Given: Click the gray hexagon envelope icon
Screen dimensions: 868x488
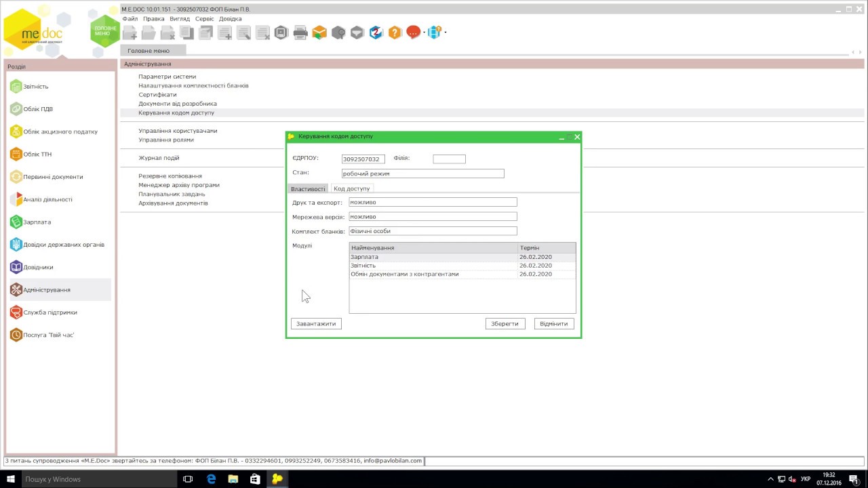Looking at the screenshot, I should 357,33.
